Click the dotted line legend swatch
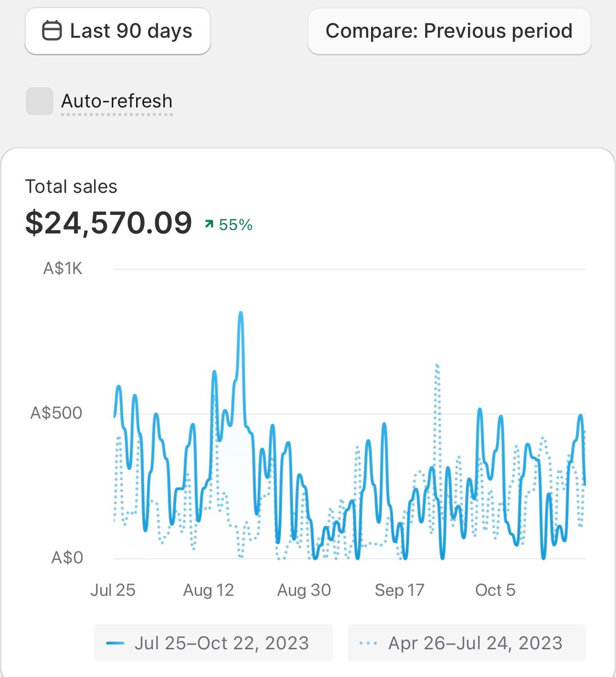Screen dimensions: 616x677 click(368, 643)
